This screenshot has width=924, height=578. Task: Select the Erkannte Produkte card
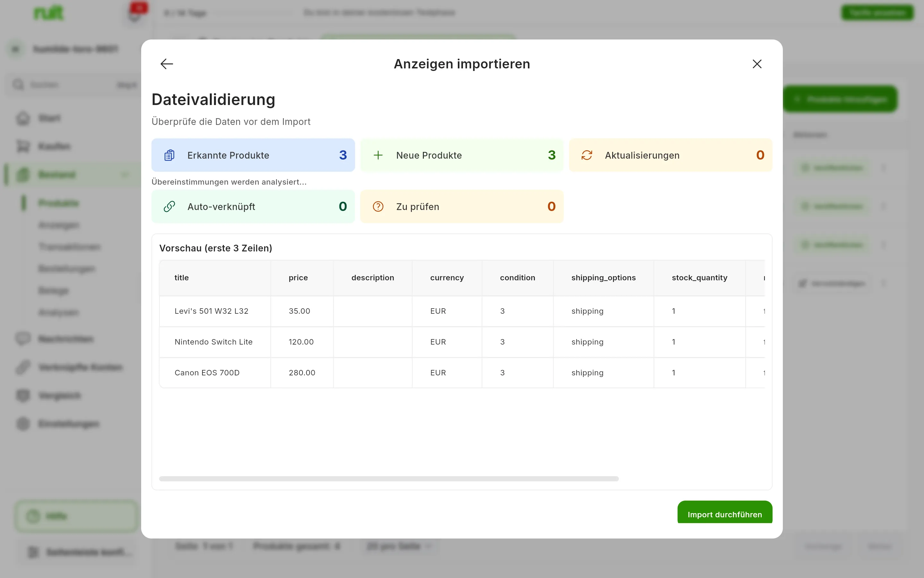point(253,155)
